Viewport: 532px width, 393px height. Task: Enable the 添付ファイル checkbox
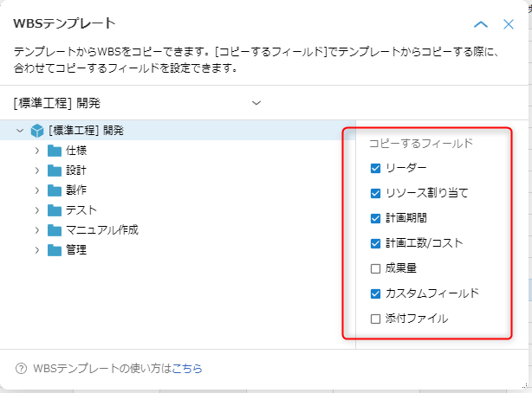pyautogui.click(x=375, y=319)
